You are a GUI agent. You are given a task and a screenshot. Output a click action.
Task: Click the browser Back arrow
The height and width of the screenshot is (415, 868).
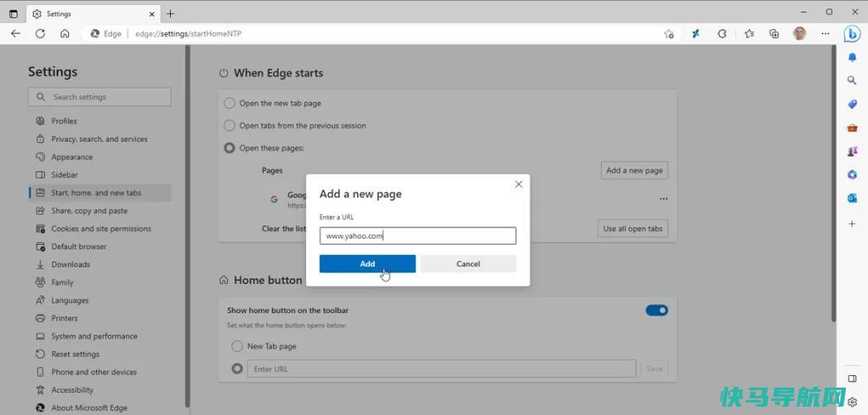pos(16,34)
